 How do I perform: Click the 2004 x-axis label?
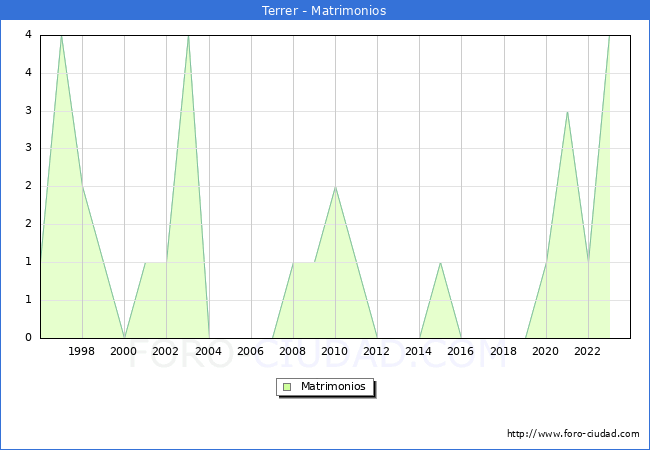pos(209,351)
